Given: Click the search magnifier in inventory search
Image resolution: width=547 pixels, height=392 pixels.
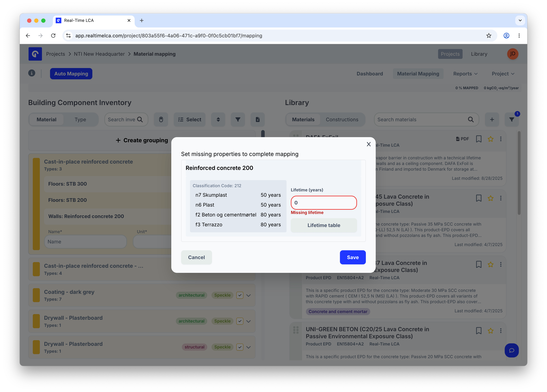Looking at the screenshot, I should tap(140, 119).
